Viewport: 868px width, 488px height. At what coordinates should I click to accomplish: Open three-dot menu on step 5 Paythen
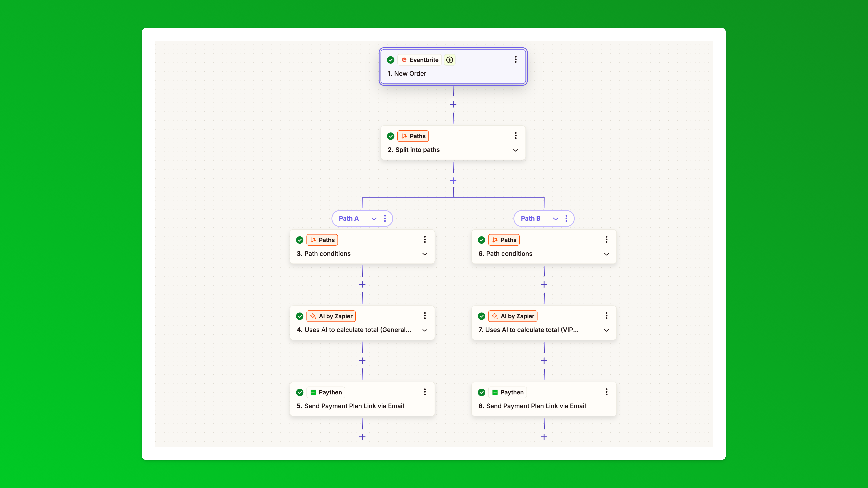425,392
